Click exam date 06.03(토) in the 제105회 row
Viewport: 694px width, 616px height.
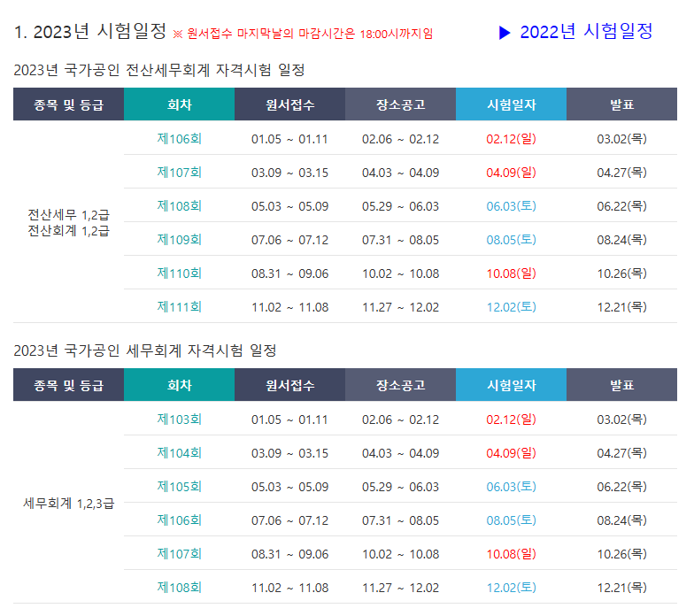(512, 487)
